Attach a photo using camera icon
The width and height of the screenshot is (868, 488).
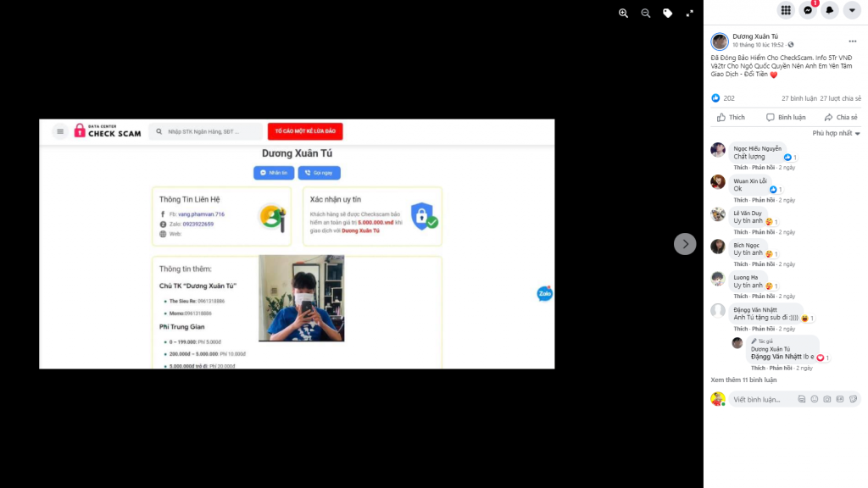827,399
